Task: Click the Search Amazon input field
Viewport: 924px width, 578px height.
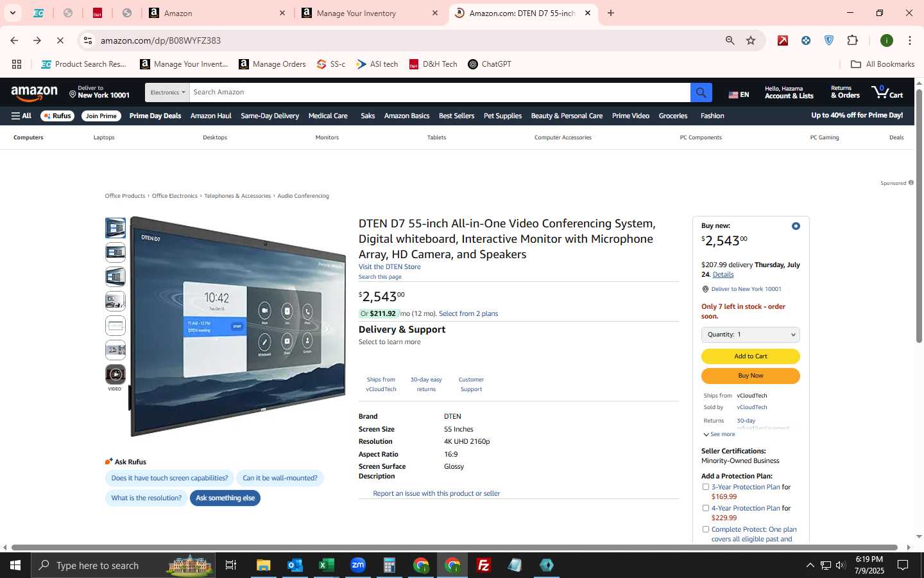Action: coord(440,92)
